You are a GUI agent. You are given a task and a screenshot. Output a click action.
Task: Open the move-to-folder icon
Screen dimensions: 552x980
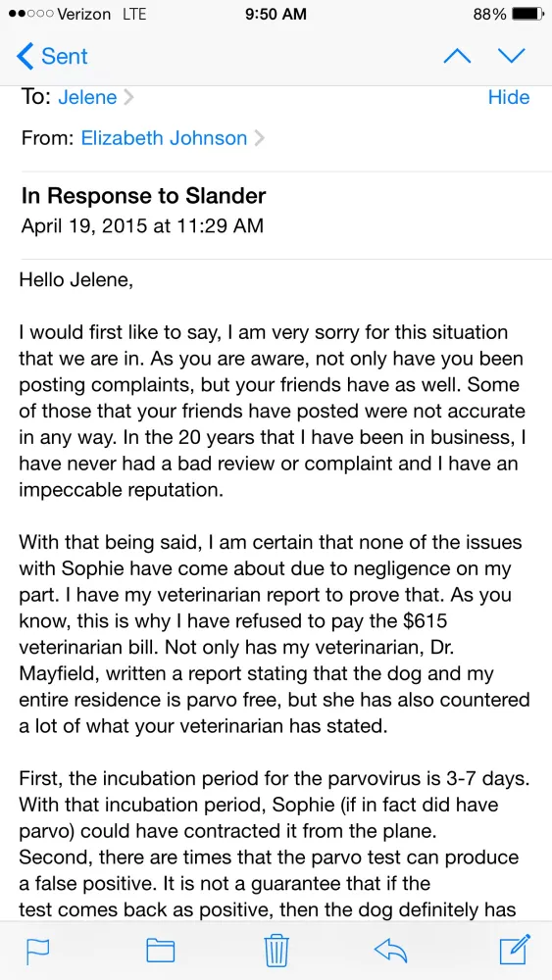160,951
